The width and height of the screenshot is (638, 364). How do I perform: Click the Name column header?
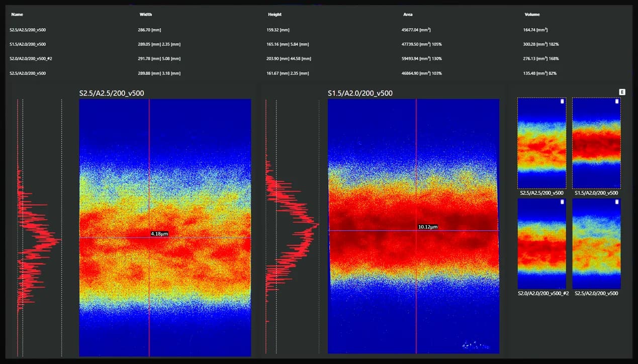click(x=17, y=15)
